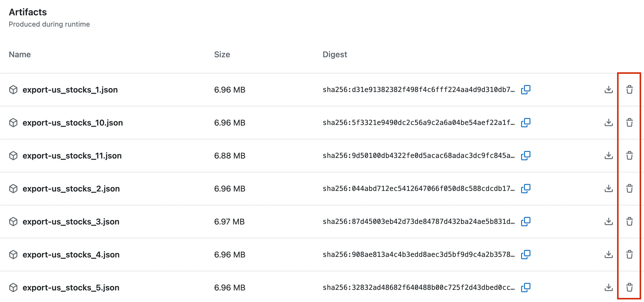Download export-us_stocks_1.json artifact
This screenshot has width=644, height=302.
tap(608, 90)
